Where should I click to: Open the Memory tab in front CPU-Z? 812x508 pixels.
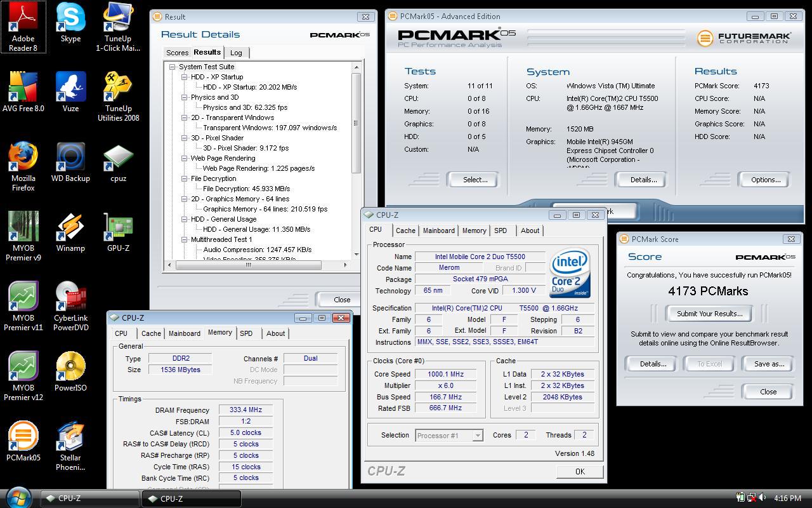(x=474, y=231)
